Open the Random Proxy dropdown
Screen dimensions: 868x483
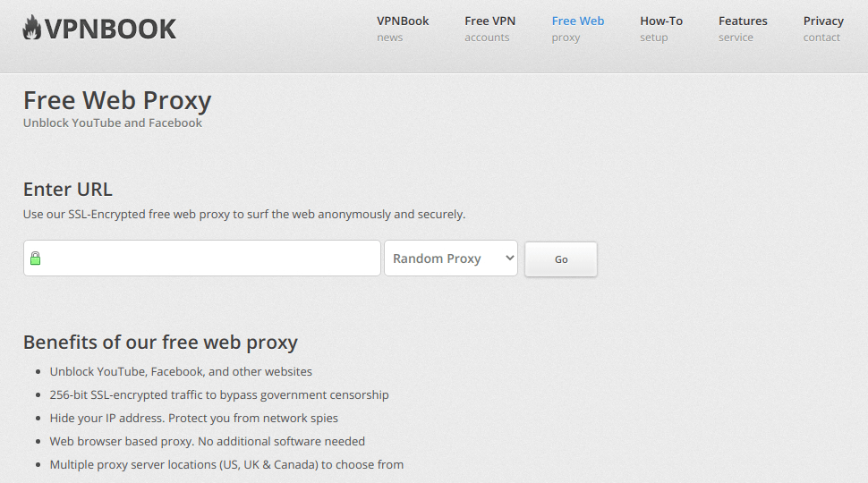[x=451, y=258]
